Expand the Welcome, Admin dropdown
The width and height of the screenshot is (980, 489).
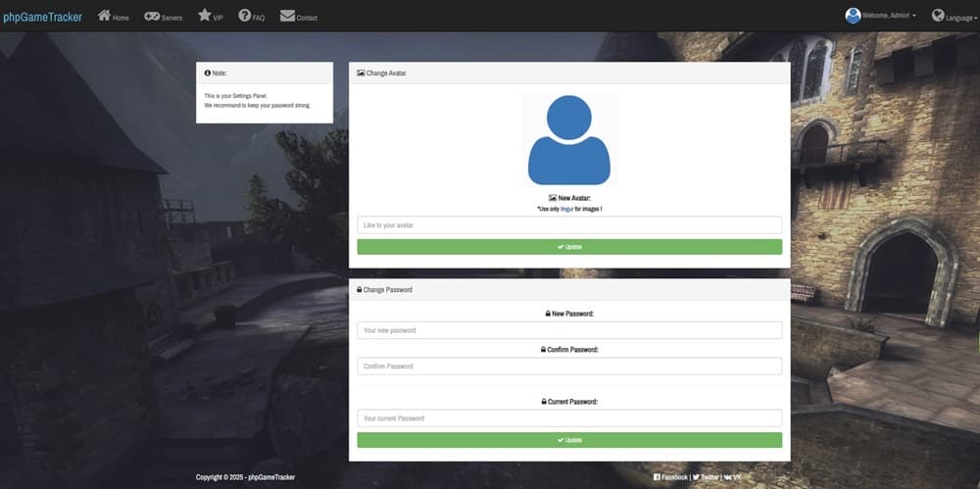point(889,16)
